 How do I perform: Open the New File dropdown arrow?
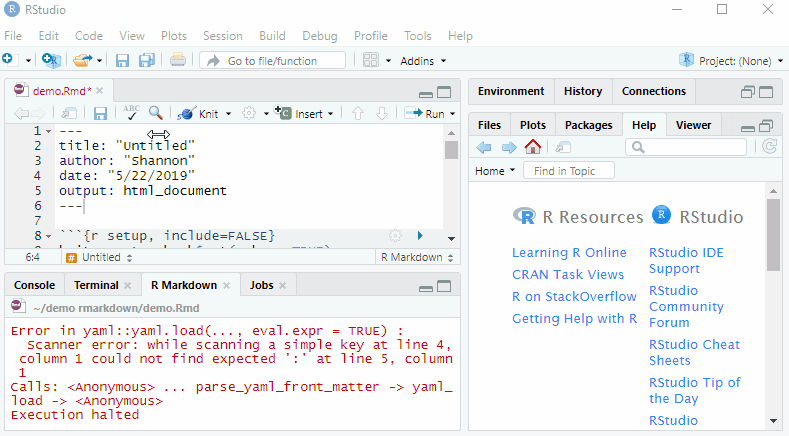click(28, 61)
